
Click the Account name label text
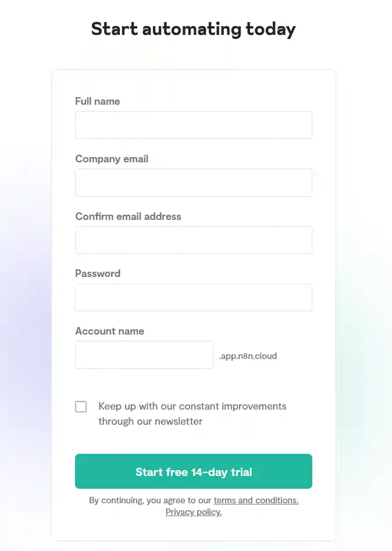point(109,330)
